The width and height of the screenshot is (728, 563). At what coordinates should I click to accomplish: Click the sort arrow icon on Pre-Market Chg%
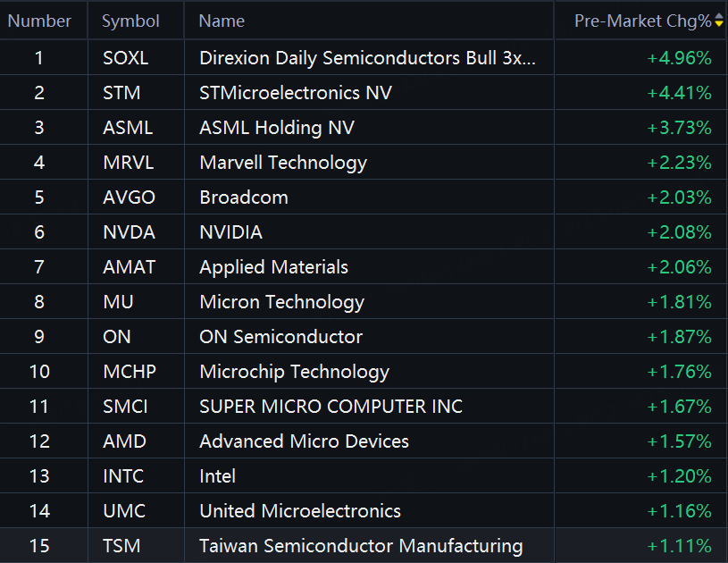[719, 21]
